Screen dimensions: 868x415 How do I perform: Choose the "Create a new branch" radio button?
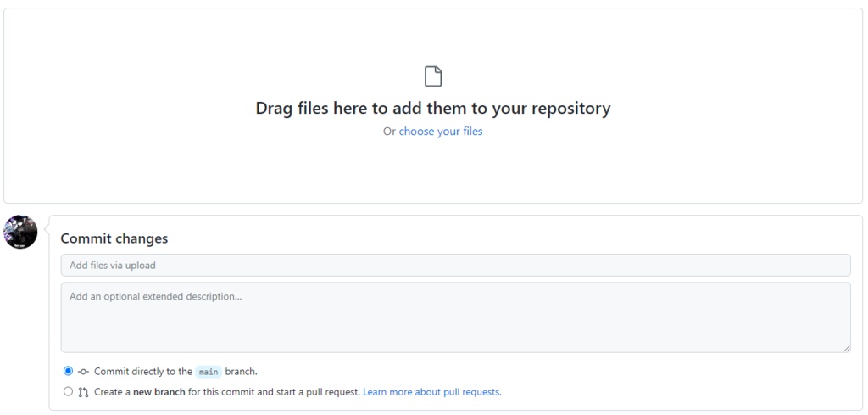tap(69, 392)
